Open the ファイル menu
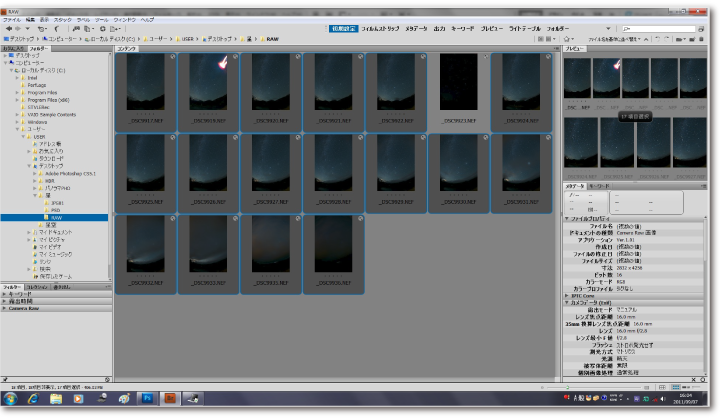720x419 pixels. click(x=12, y=19)
